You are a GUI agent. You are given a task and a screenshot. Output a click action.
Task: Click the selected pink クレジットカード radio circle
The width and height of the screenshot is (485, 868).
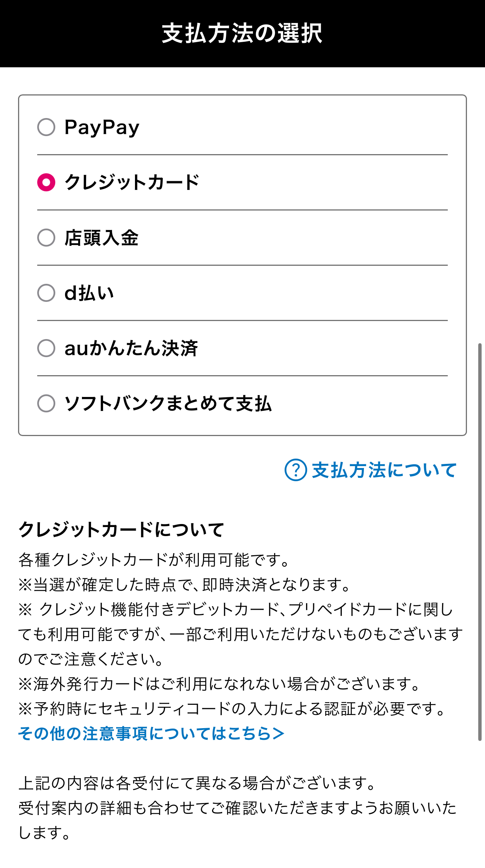coord(46,182)
